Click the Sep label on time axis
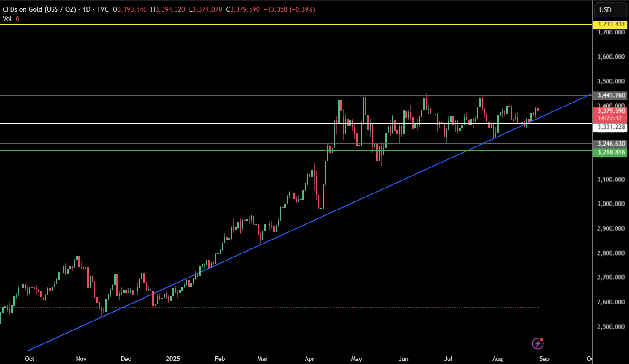629x364 pixels. [544, 359]
